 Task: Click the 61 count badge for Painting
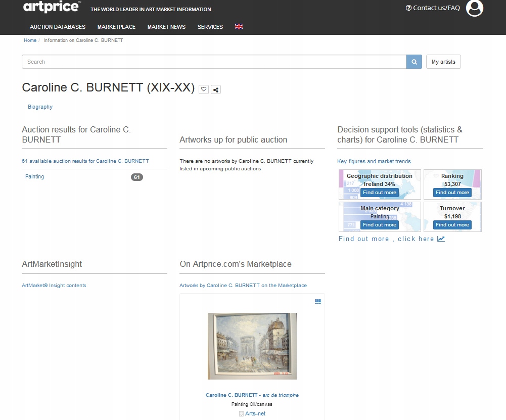(x=137, y=177)
